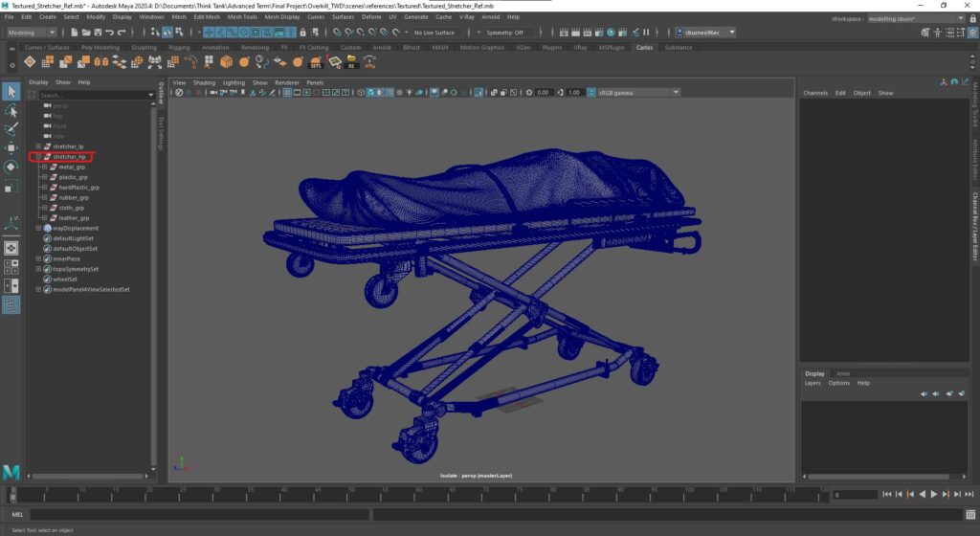Open the cburneo96ec account dropdown
This screenshot has height=536, width=980.
[706, 33]
